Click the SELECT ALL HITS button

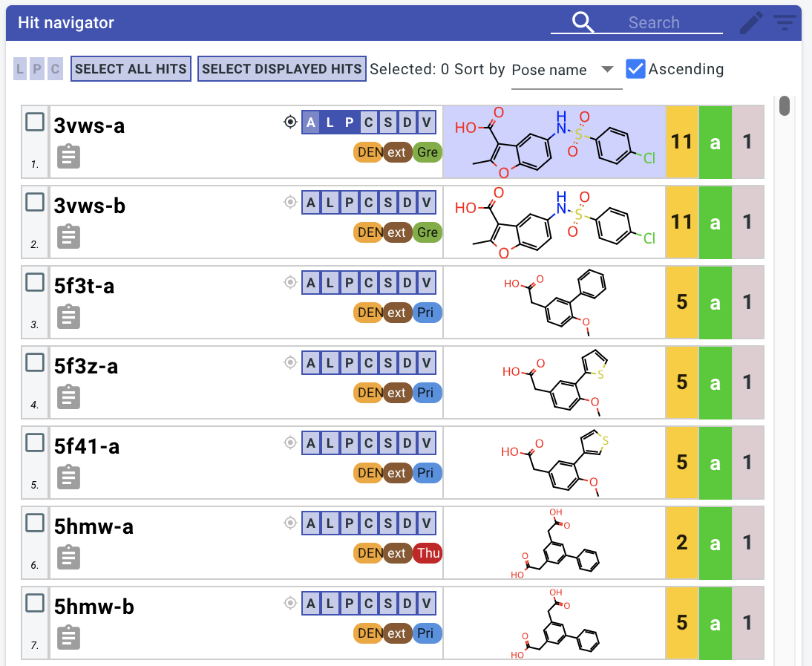point(131,69)
